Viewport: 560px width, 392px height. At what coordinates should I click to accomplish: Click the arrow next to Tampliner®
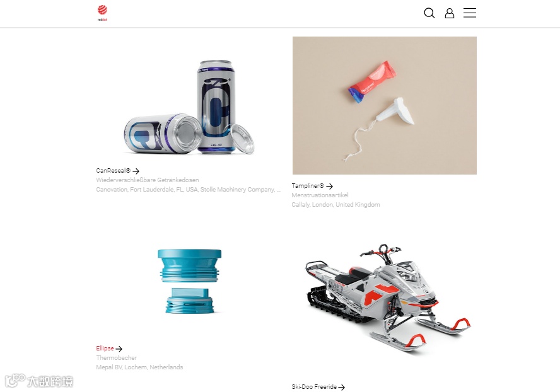329,186
